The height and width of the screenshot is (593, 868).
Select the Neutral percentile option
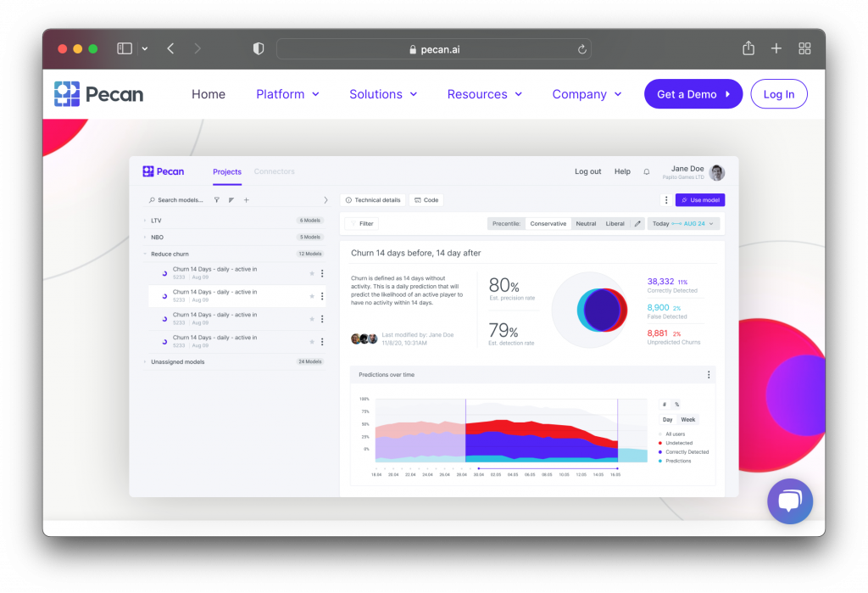586,224
